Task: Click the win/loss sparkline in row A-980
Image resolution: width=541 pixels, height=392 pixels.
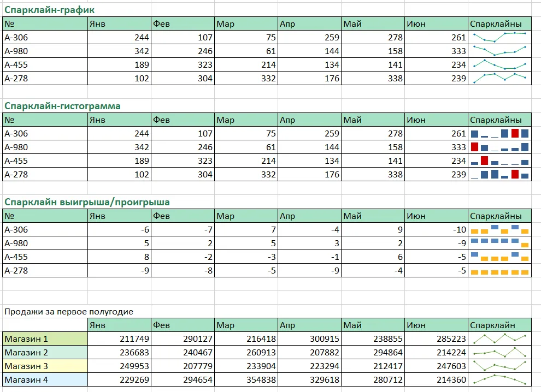Action: pos(499,243)
